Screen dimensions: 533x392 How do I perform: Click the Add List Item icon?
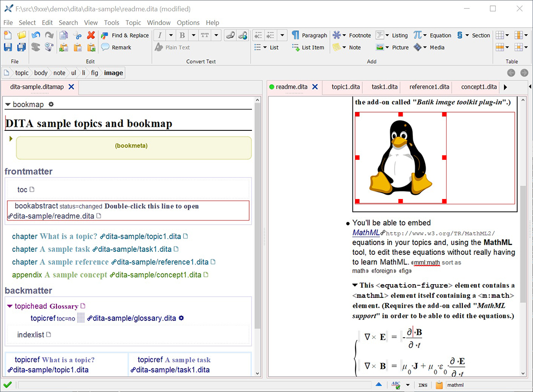(x=296, y=48)
